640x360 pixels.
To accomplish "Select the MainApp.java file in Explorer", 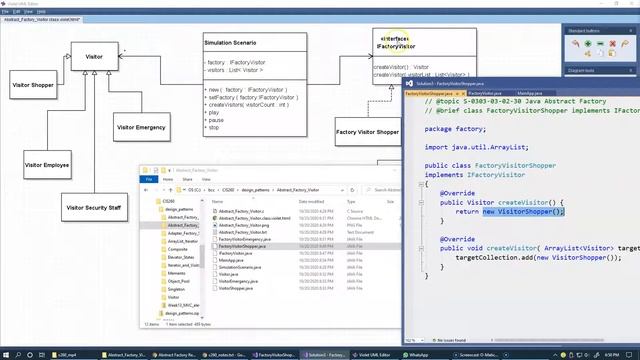I will pyautogui.click(x=231, y=260).
